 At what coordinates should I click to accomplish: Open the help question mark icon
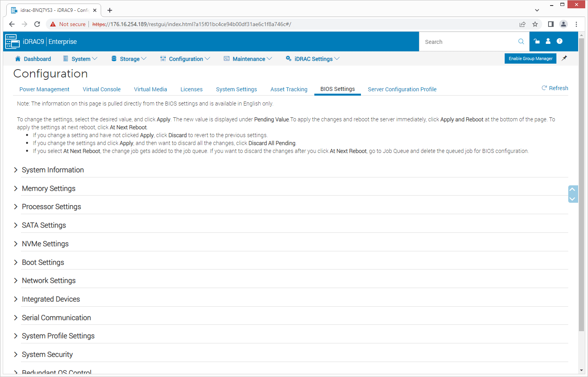tap(560, 41)
